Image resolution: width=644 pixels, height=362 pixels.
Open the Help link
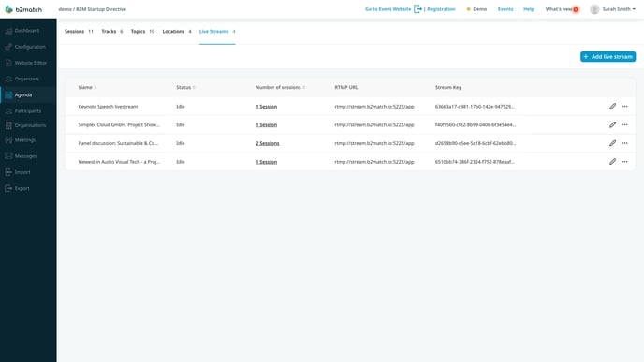pos(529,9)
